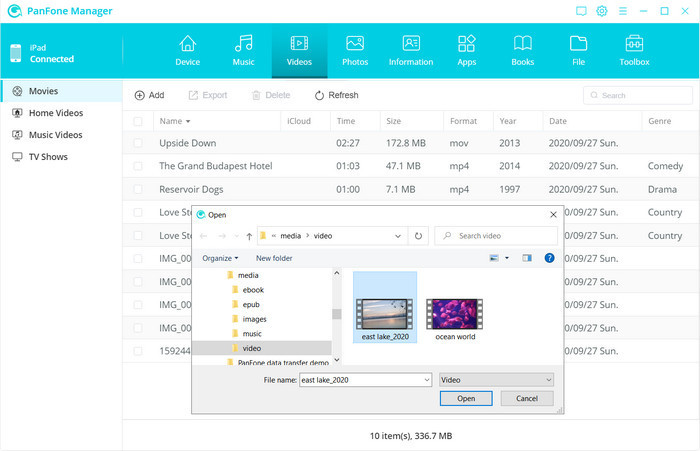Open the Organize dropdown menu
The image size is (700, 451).
[x=220, y=258]
